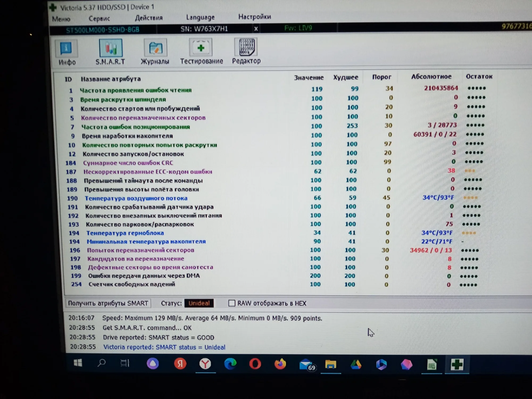Select the S.M.A.R.T toolbar icon
The height and width of the screenshot is (399, 532).
(x=110, y=48)
